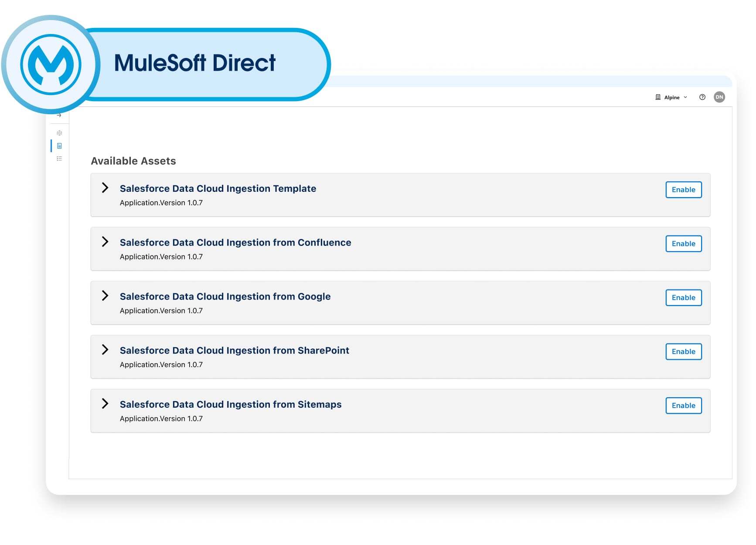The width and height of the screenshot is (756, 545).
Task: Click the Available Assets heading
Action: tap(133, 161)
